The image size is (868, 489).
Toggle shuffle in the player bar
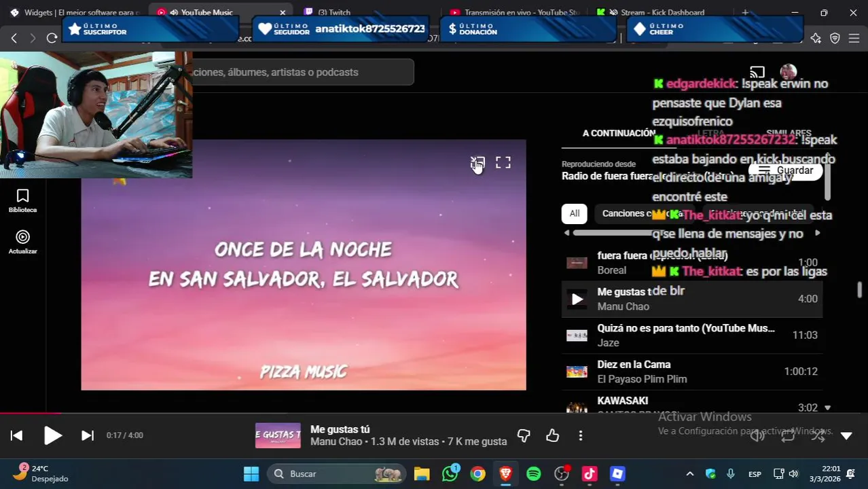(x=818, y=436)
